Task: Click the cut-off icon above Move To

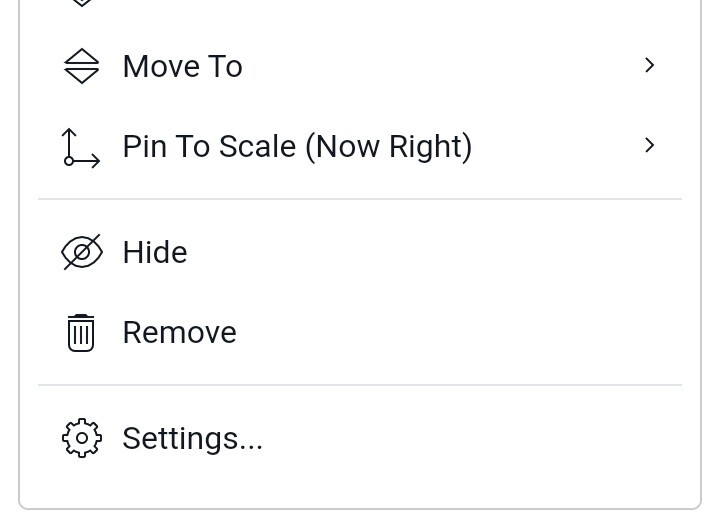Action: 82,3
